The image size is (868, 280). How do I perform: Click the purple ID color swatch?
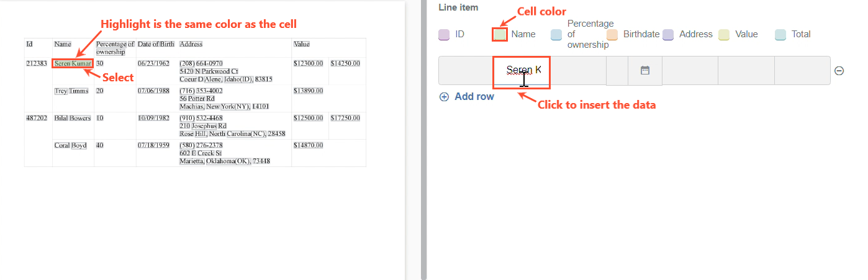[x=444, y=35]
